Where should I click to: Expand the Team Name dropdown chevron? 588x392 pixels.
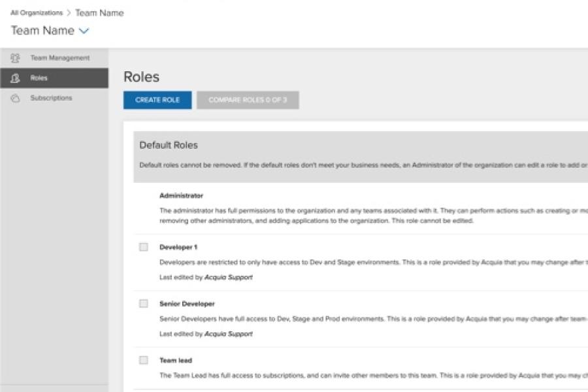(x=84, y=31)
